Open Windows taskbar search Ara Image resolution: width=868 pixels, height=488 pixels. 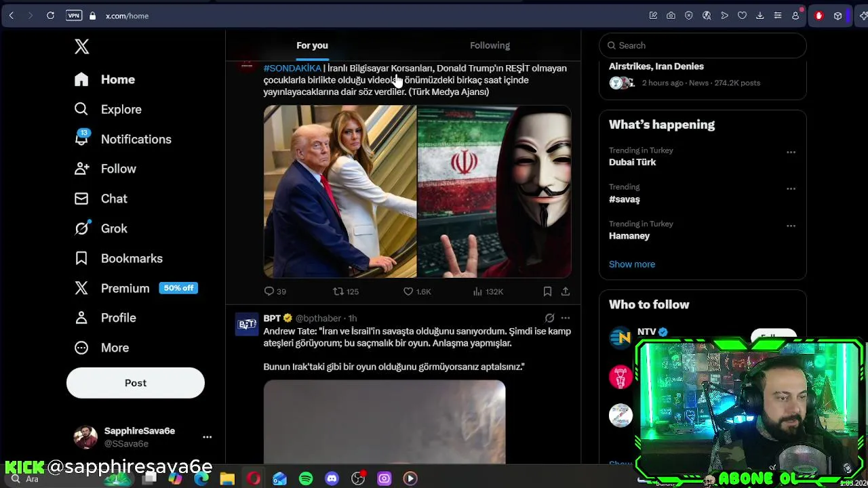tap(24, 479)
